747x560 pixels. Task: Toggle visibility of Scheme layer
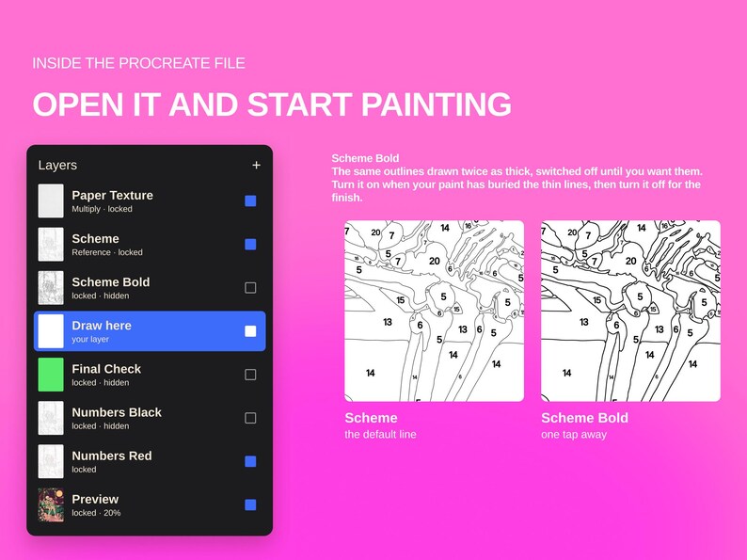[250, 245]
